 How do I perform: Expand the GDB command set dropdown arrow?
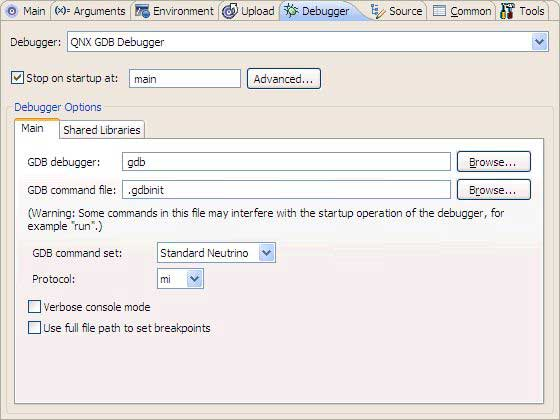(266, 253)
